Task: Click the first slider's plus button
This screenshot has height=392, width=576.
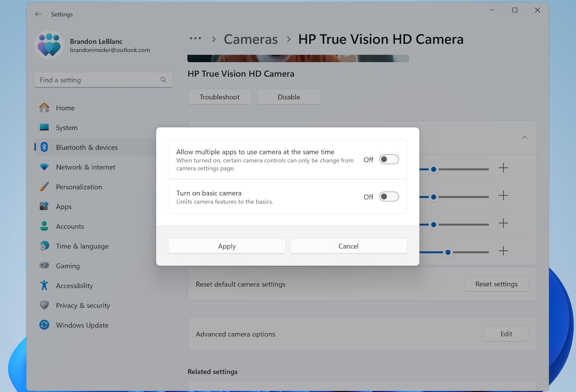Action: [x=503, y=168]
